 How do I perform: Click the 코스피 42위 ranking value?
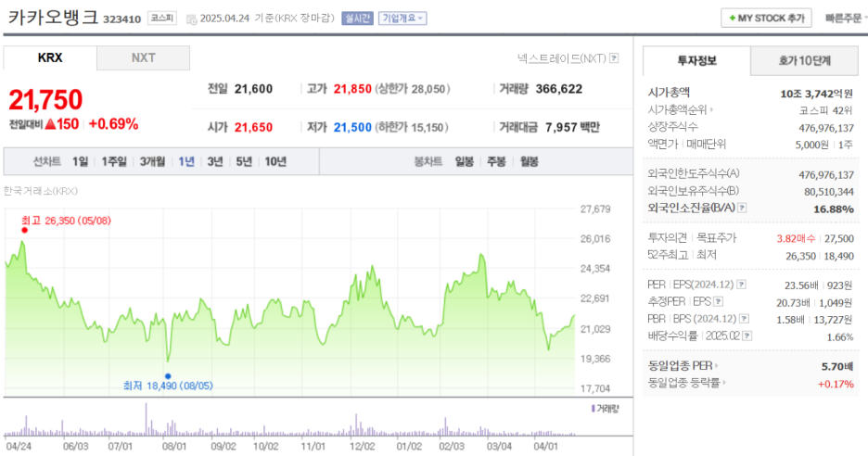pyautogui.click(x=826, y=110)
